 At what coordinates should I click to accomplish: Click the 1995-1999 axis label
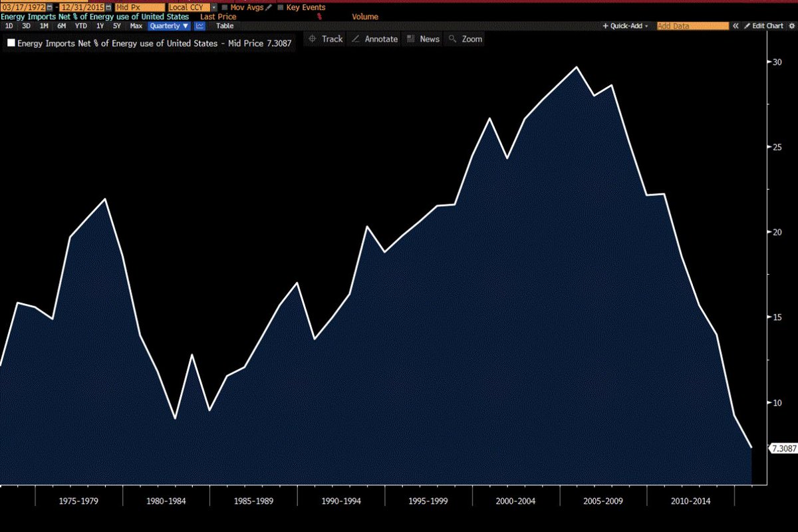pos(428,500)
